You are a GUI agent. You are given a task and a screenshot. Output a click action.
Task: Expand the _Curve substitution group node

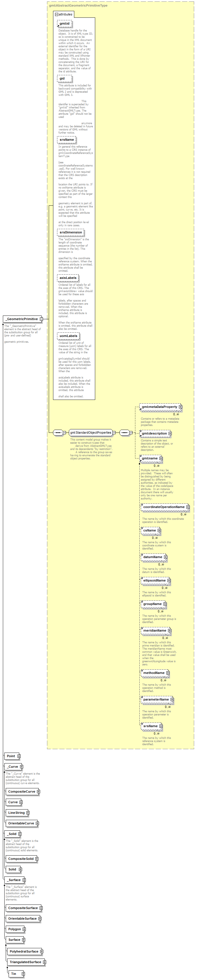(x=21, y=767)
